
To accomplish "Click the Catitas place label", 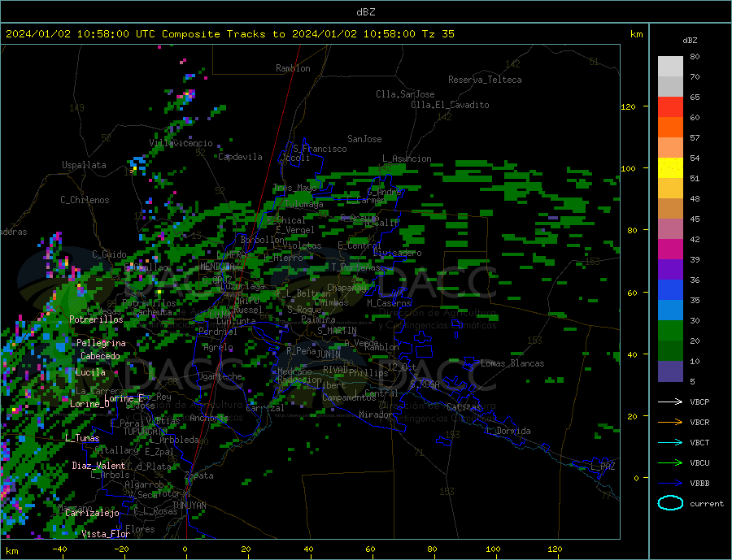I will tap(464, 407).
